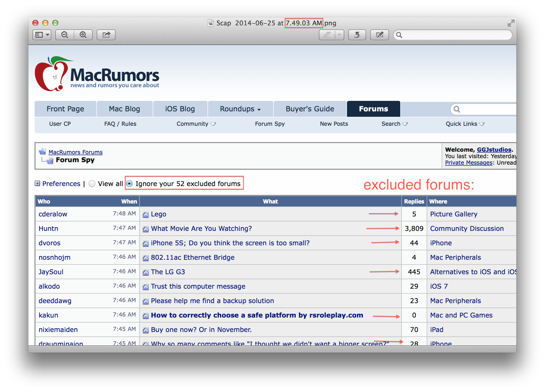The width and height of the screenshot is (545, 392).
Task: Click the Preferences link
Action: (x=61, y=184)
